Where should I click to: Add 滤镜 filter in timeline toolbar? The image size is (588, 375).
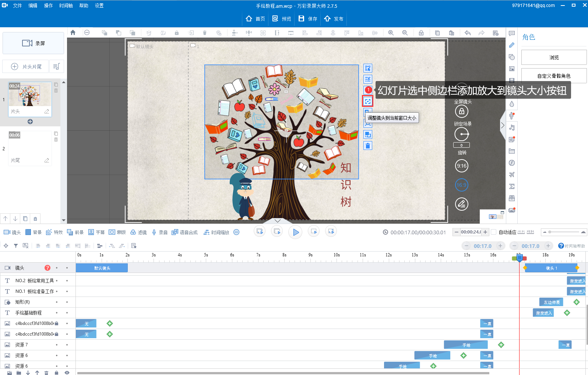click(x=138, y=232)
